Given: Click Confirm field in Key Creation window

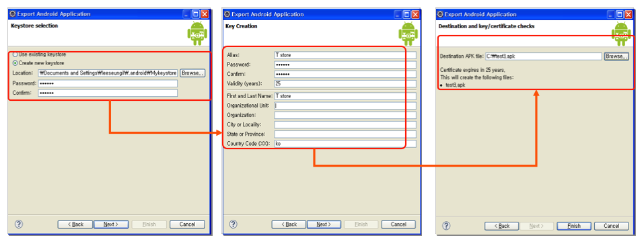Looking at the screenshot, I should (x=345, y=74).
